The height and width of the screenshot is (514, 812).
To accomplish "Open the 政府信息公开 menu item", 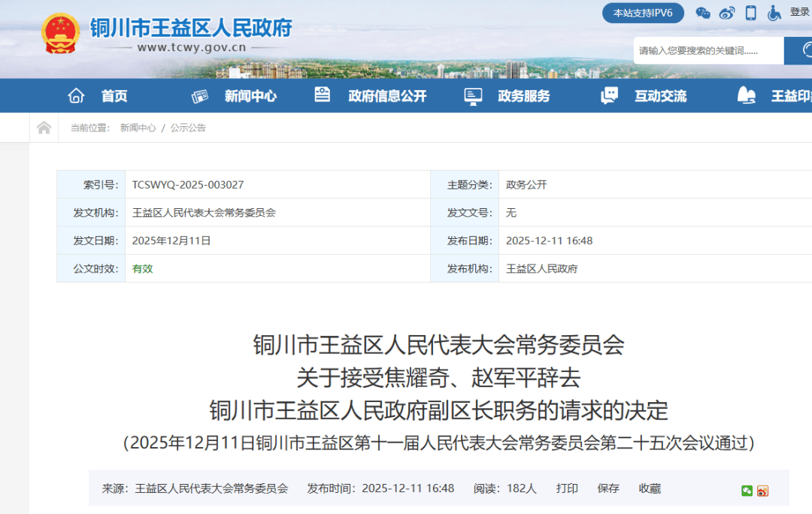I will [388, 95].
